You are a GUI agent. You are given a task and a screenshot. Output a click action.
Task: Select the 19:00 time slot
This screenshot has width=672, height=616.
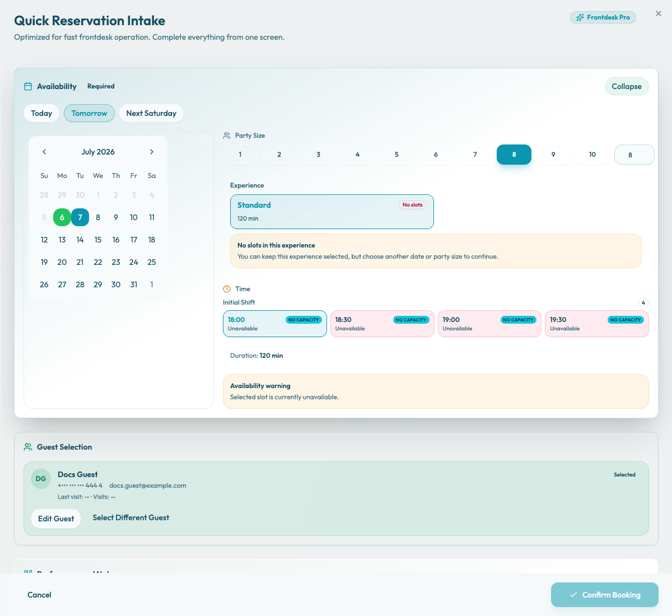pos(489,324)
